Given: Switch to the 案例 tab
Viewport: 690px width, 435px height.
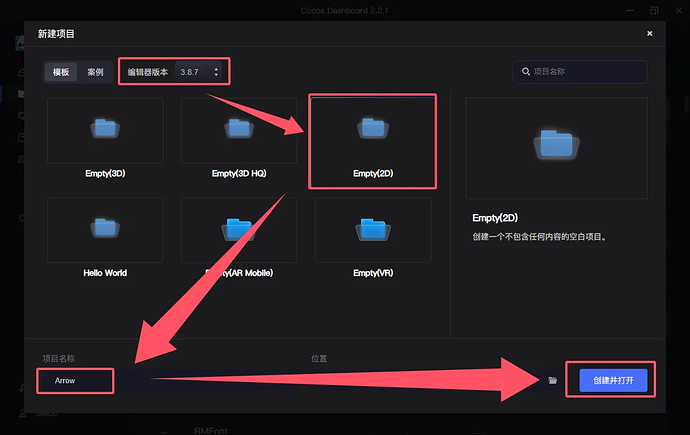Looking at the screenshot, I should point(95,72).
